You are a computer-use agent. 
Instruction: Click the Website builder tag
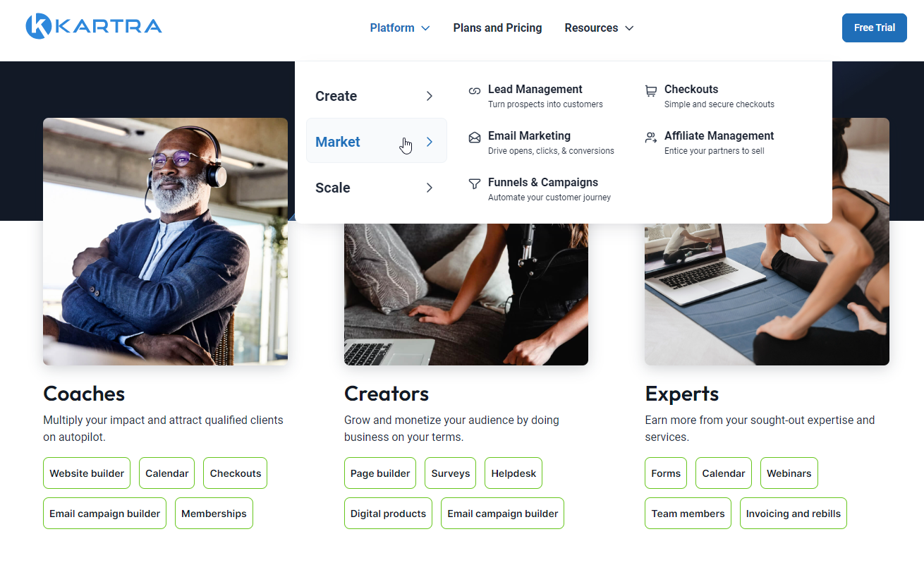[x=87, y=473]
